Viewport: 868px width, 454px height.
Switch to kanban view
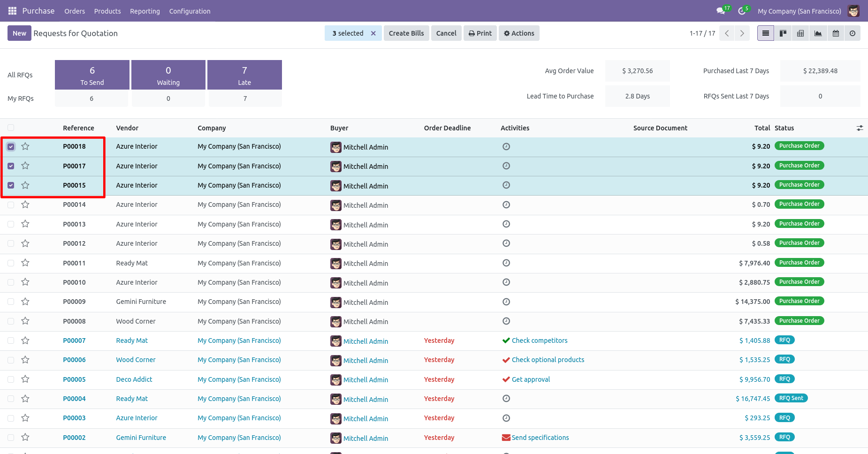tap(783, 33)
